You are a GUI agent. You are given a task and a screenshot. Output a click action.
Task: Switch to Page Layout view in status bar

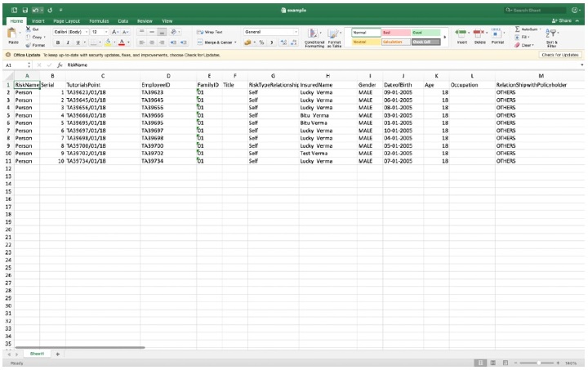pos(492,363)
